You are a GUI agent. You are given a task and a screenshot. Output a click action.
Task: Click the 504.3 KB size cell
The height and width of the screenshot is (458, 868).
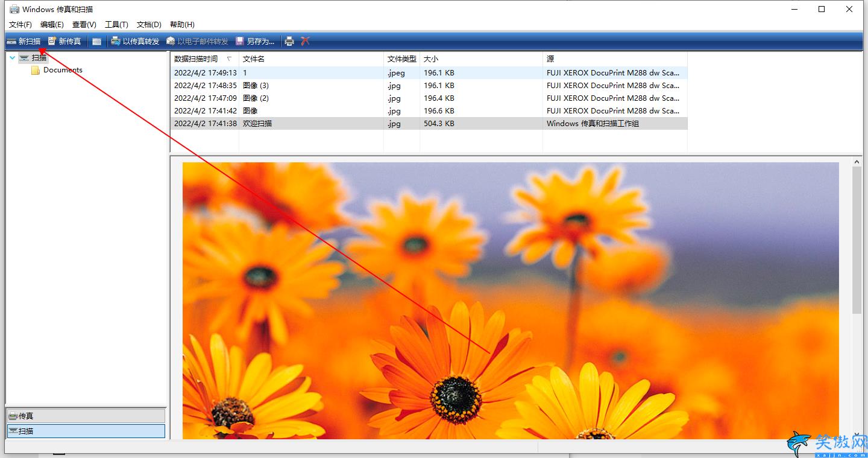(439, 124)
